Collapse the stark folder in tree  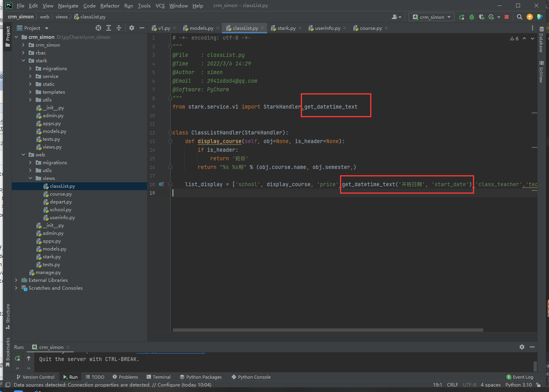[x=23, y=61]
